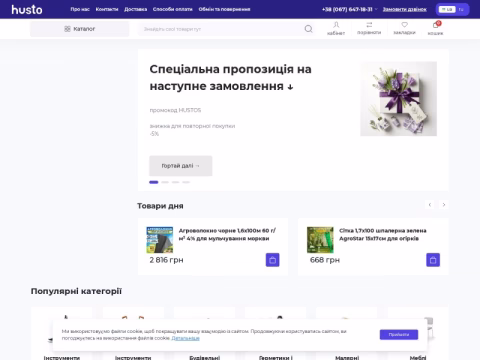Open the Husto logo home link
The image size is (480, 360).
[27, 9]
